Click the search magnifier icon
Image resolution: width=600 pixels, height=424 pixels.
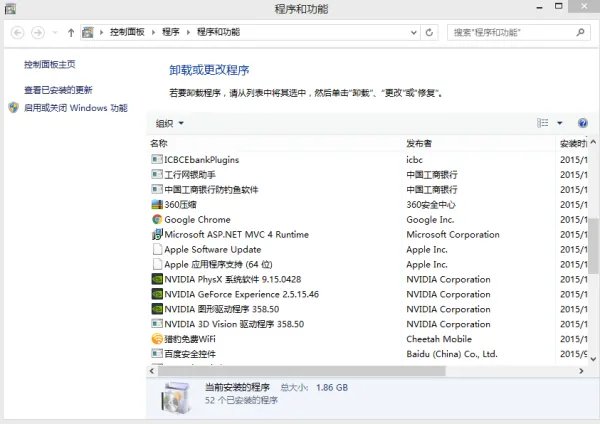580,33
